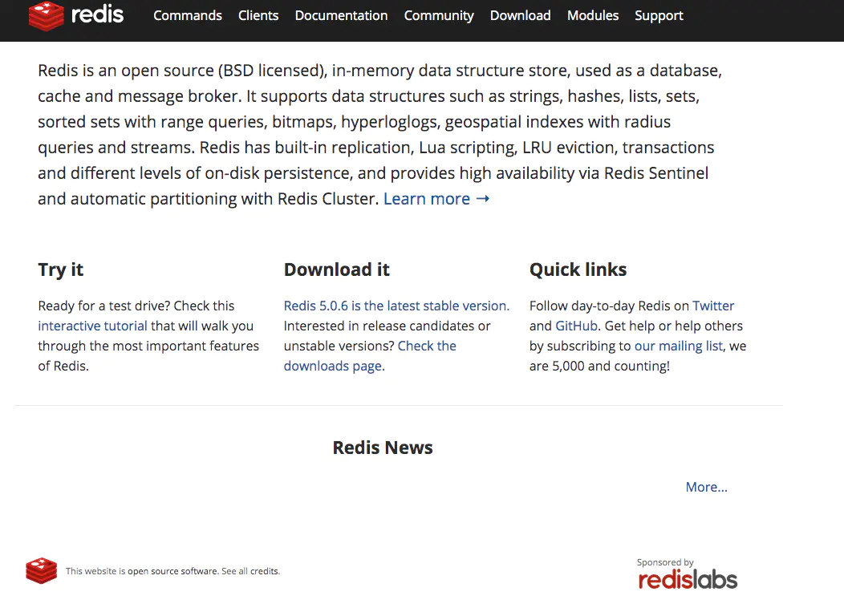Open Download in the navigation bar

coord(520,15)
